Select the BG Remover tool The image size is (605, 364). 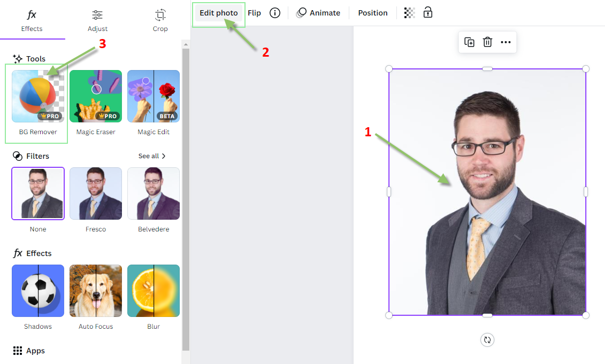coord(36,96)
